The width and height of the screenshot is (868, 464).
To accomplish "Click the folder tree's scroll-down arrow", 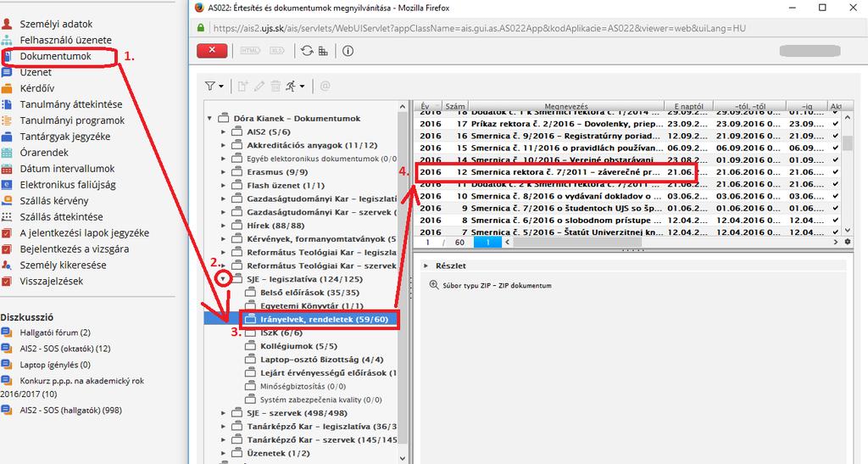I will click(403, 458).
